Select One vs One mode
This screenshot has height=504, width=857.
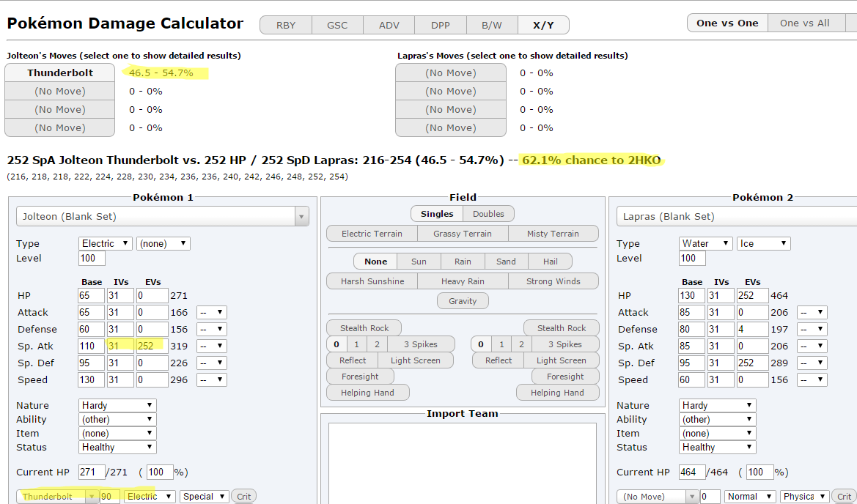(727, 23)
